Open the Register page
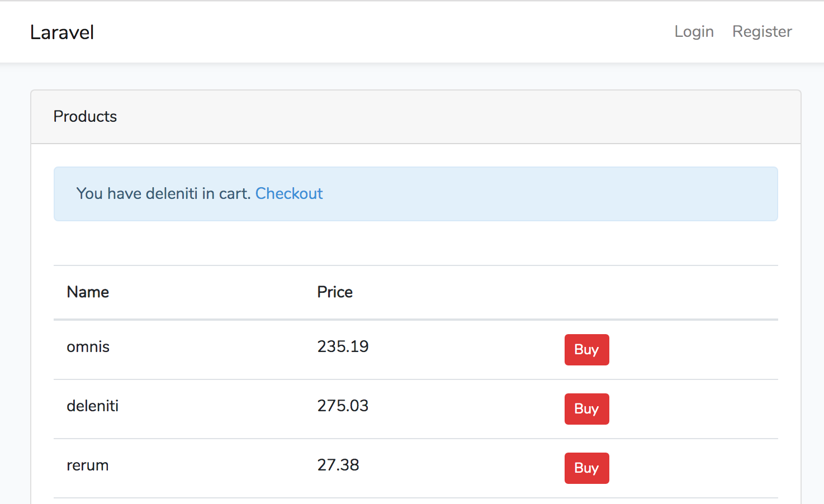This screenshot has height=504, width=824. coord(762,31)
